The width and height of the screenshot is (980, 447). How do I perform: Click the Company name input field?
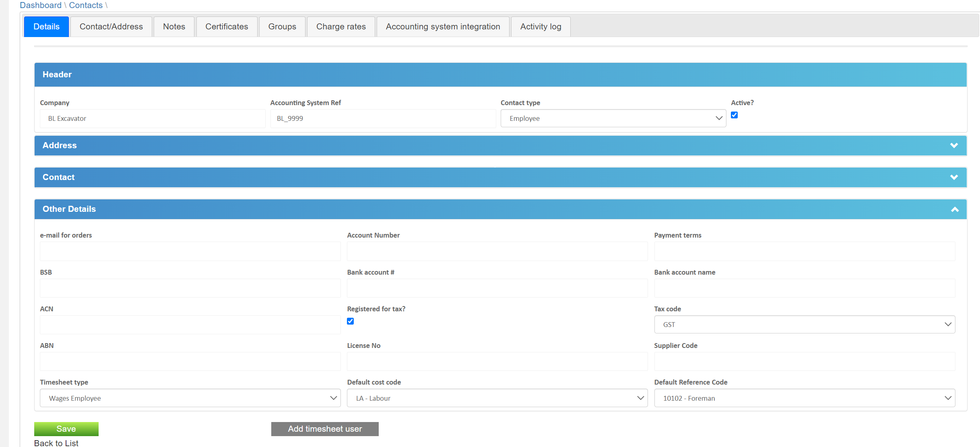click(152, 118)
